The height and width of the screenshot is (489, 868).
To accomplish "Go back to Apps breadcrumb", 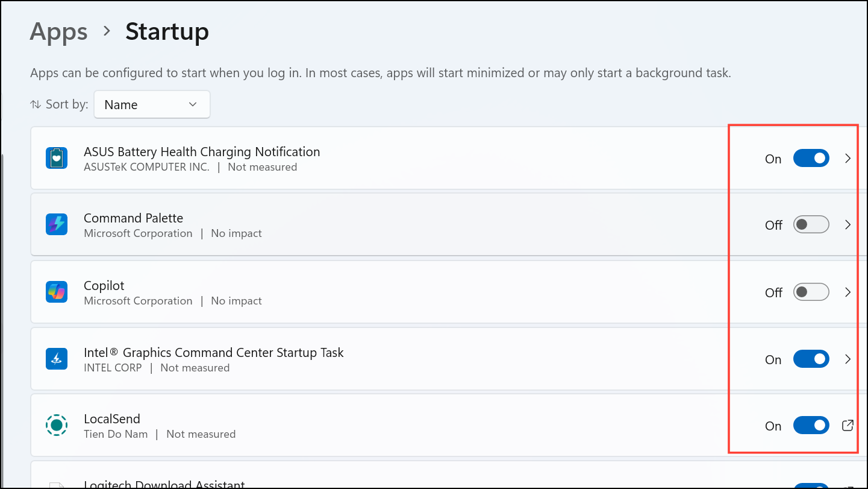I will click(58, 31).
